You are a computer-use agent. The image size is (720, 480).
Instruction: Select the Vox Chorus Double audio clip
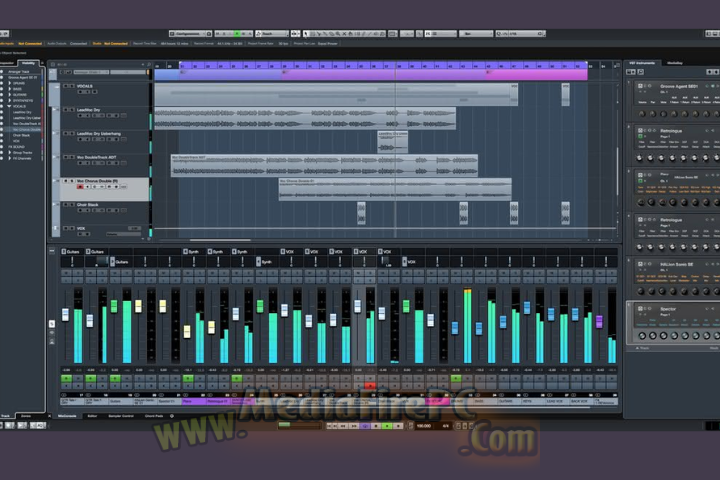pos(395,189)
